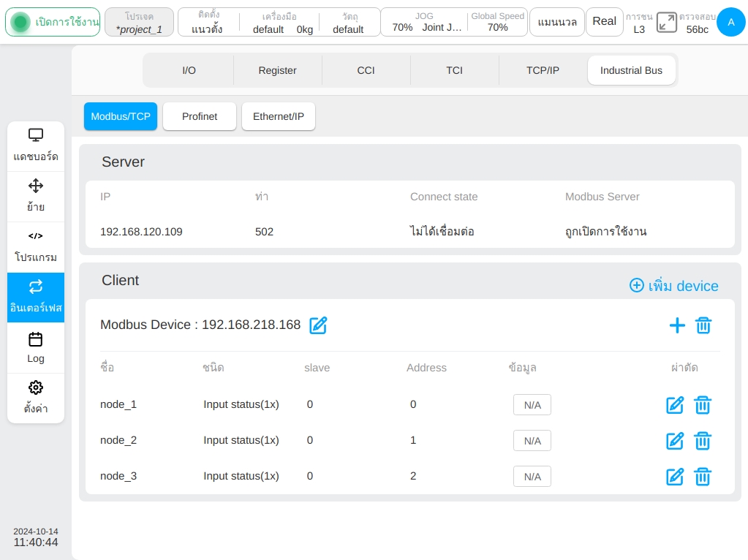
Task: Click the slave column header
Action: (317, 368)
